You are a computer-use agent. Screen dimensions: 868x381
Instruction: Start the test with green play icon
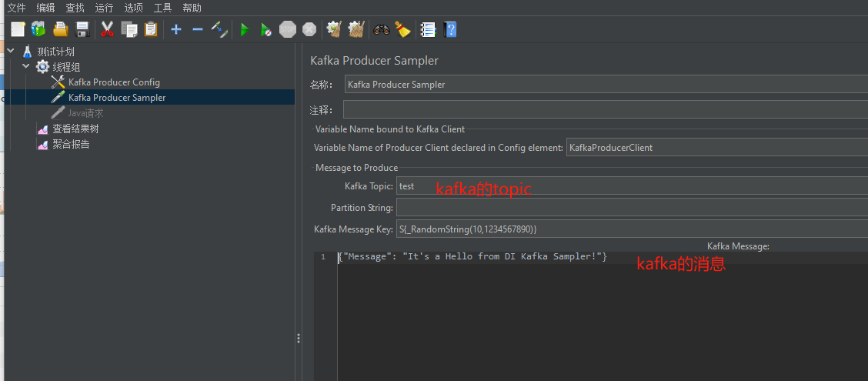(245, 30)
